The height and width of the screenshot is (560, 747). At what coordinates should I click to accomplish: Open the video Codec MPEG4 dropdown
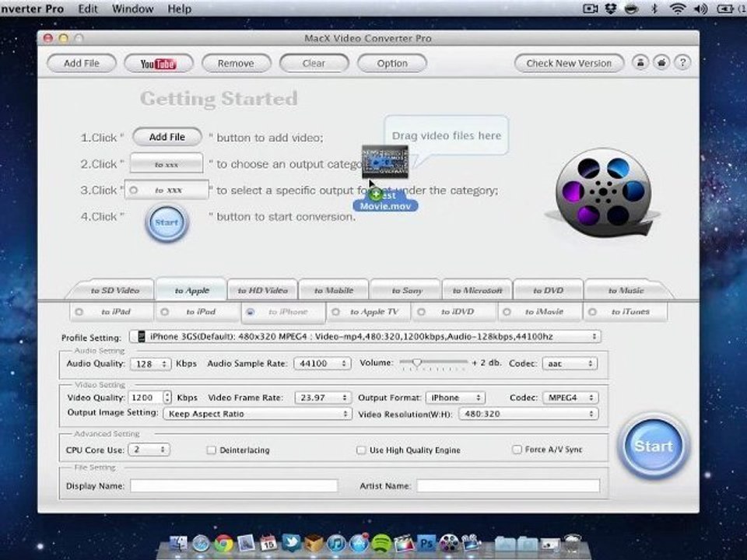pos(570,397)
